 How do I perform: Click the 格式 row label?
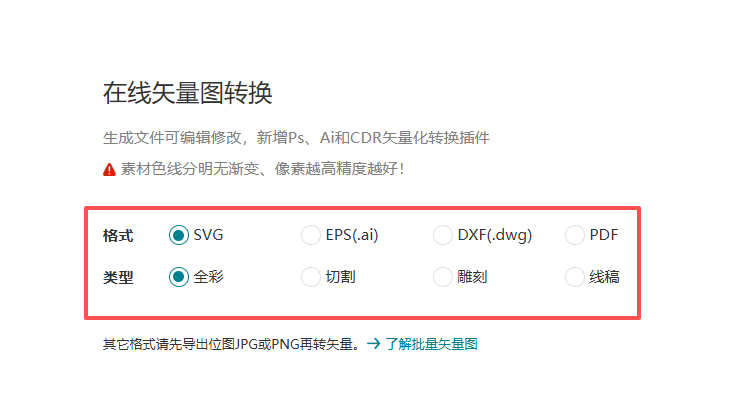(x=118, y=235)
